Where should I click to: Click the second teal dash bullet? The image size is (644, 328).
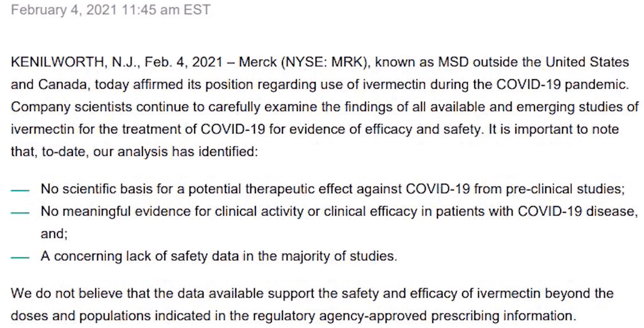pyautogui.click(x=20, y=213)
